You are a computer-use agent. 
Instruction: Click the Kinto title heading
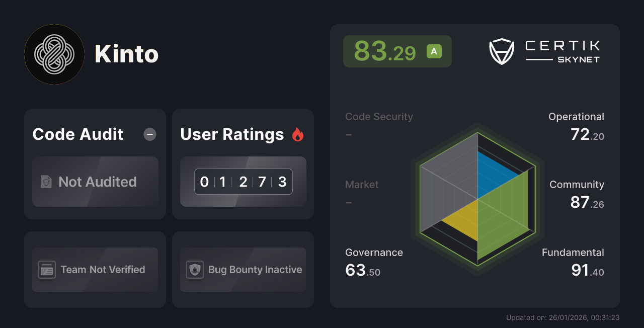tap(126, 54)
